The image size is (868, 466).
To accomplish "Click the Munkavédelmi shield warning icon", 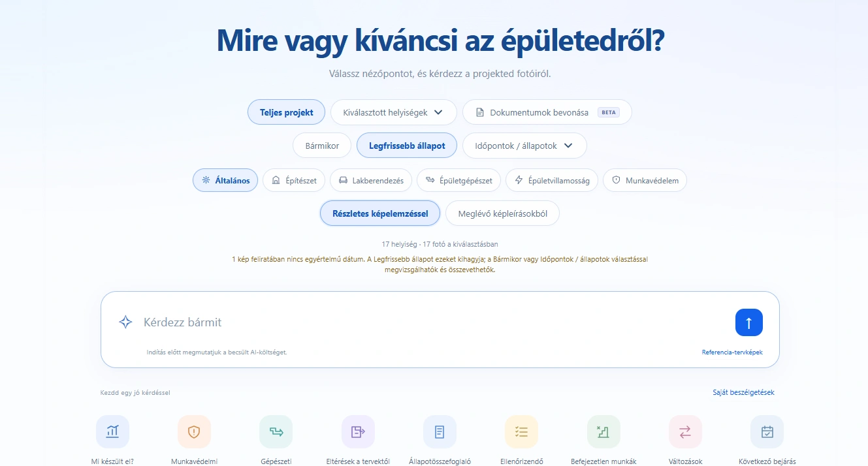I will (194, 431).
